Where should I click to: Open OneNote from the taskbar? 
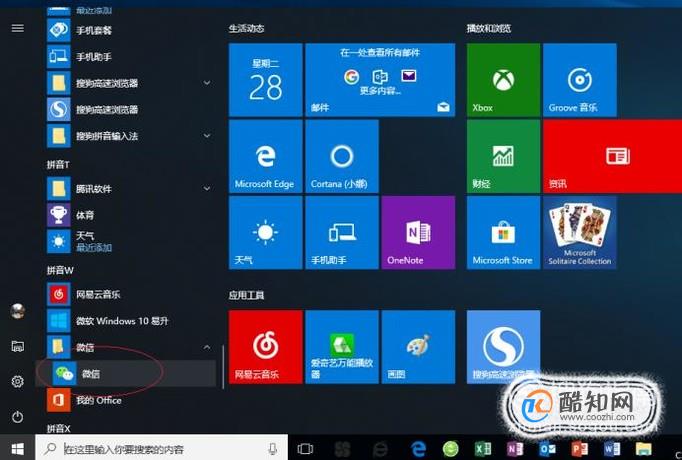pyautogui.click(x=515, y=448)
